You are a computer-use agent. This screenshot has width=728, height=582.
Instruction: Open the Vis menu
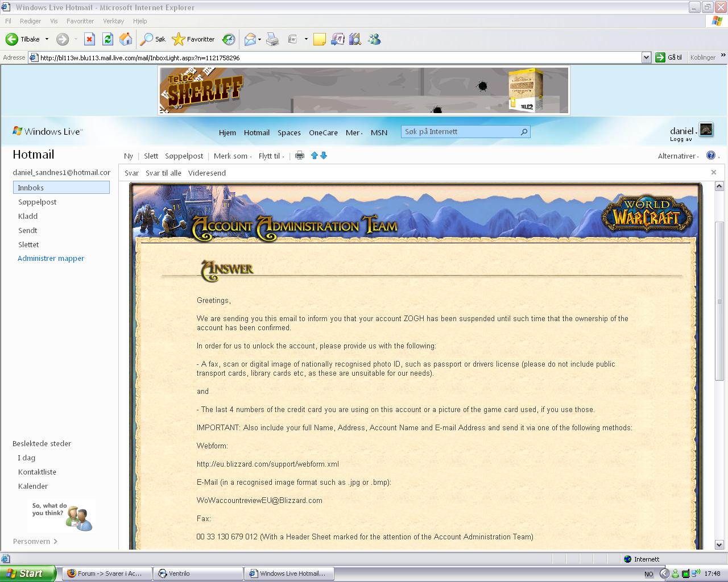tap(54, 21)
